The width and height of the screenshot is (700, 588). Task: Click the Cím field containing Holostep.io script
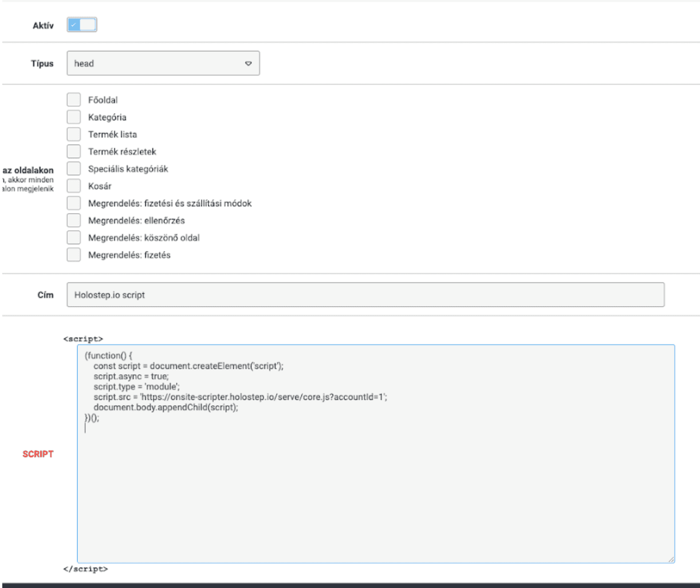[365, 295]
